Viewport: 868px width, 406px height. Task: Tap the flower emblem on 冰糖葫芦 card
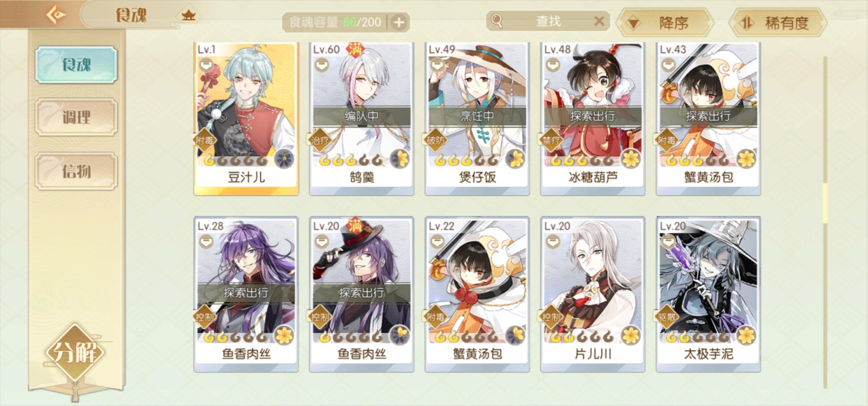(x=631, y=158)
